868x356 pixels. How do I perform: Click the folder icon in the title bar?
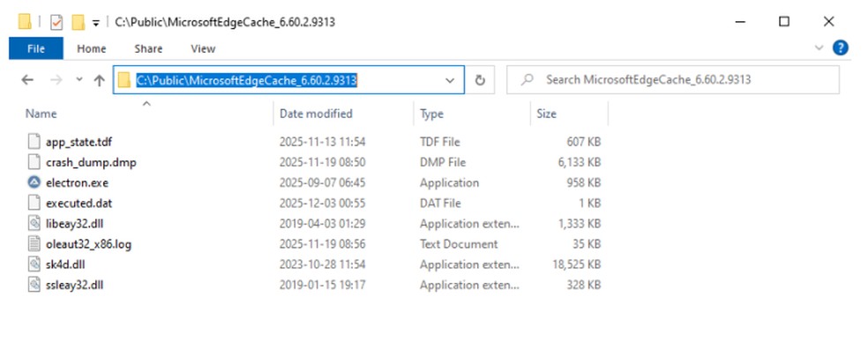tap(25, 22)
